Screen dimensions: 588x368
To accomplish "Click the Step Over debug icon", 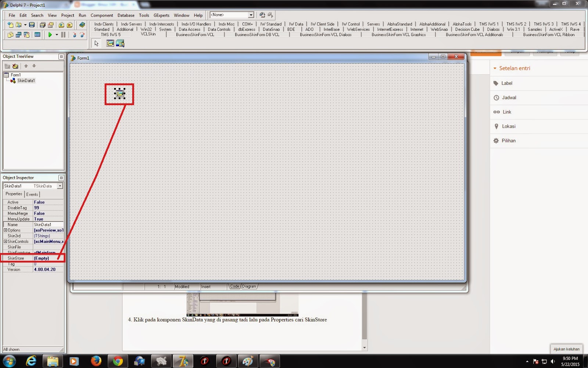I will [82, 35].
